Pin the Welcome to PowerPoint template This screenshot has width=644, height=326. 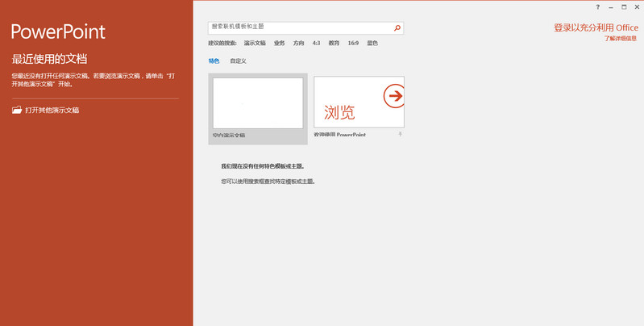point(400,134)
